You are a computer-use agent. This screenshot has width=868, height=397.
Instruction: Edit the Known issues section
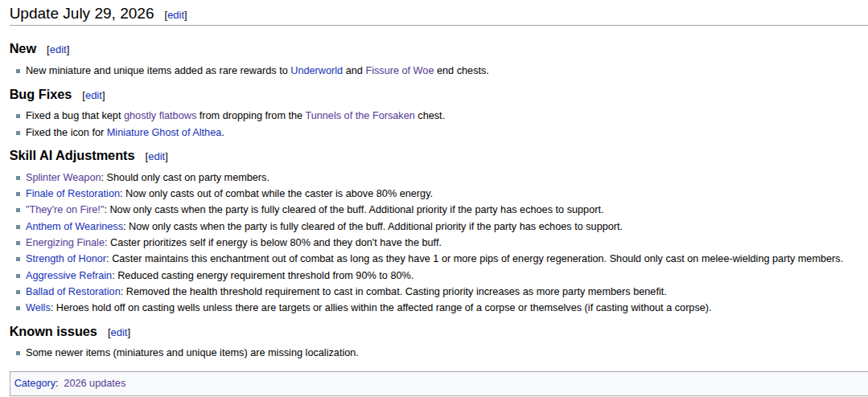[119, 333]
